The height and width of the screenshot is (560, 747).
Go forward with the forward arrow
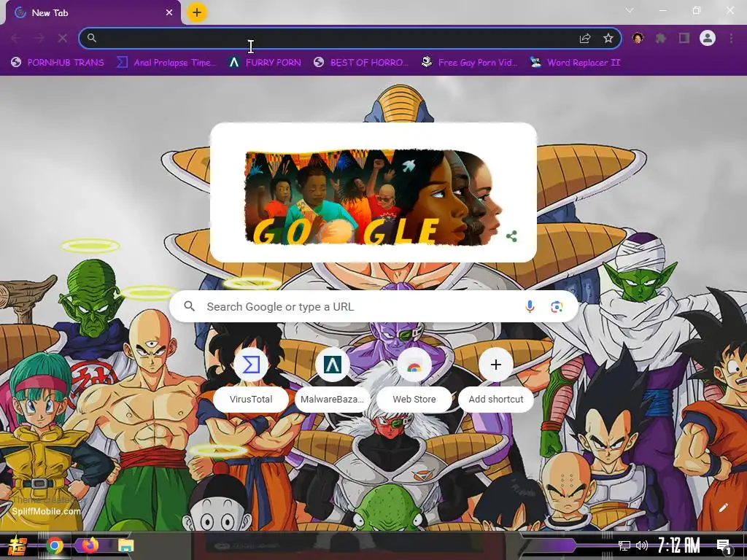click(x=39, y=38)
